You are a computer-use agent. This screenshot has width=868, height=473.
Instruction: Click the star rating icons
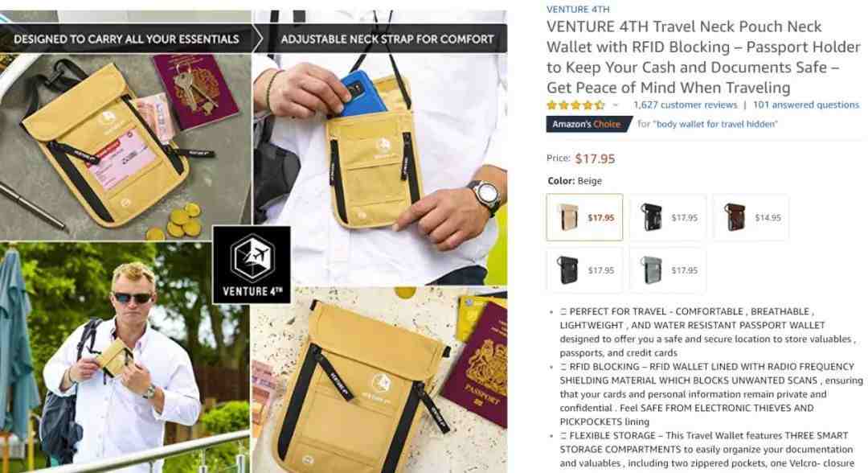click(x=575, y=105)
